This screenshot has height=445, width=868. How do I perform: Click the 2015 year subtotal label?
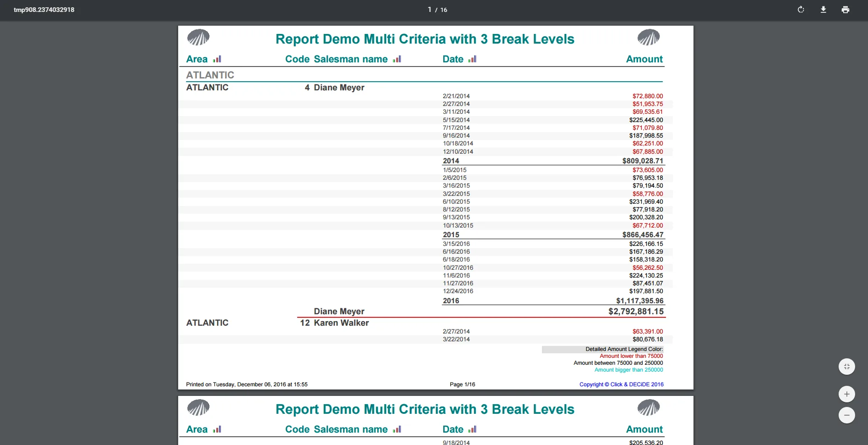point(451,235)
